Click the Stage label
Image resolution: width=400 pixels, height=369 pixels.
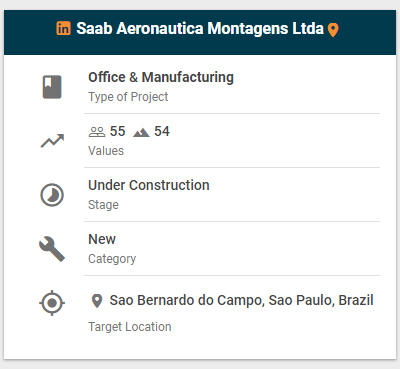[103, 205]
